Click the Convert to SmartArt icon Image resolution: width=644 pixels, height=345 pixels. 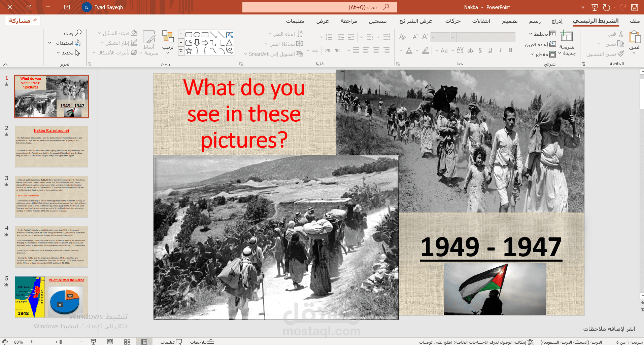(300, 54)
